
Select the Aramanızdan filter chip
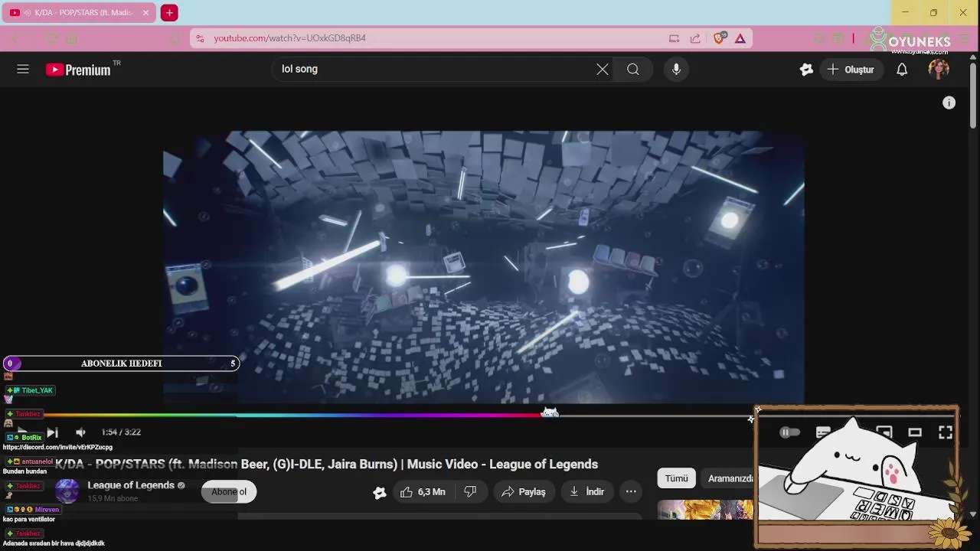click(728, 478)
